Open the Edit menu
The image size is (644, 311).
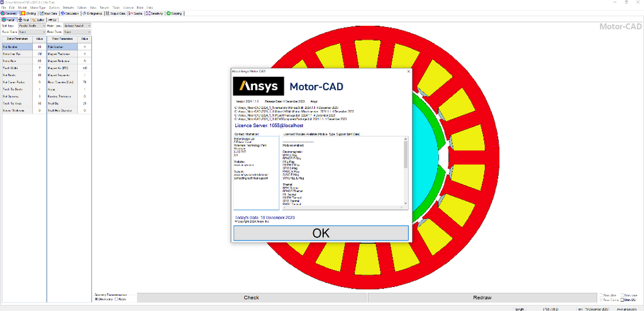pos(11,8)
